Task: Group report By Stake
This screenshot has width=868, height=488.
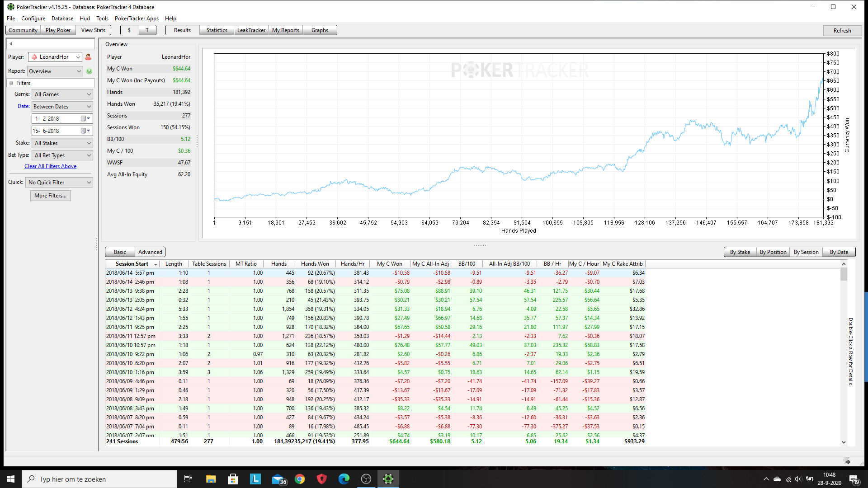Action: tap(740, 252)
